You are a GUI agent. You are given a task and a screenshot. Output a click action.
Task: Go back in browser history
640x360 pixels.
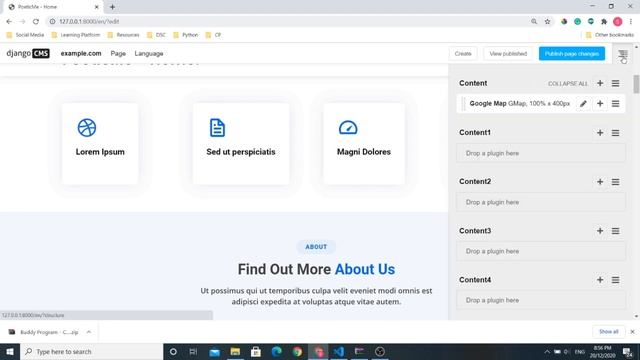coord(9,22)
